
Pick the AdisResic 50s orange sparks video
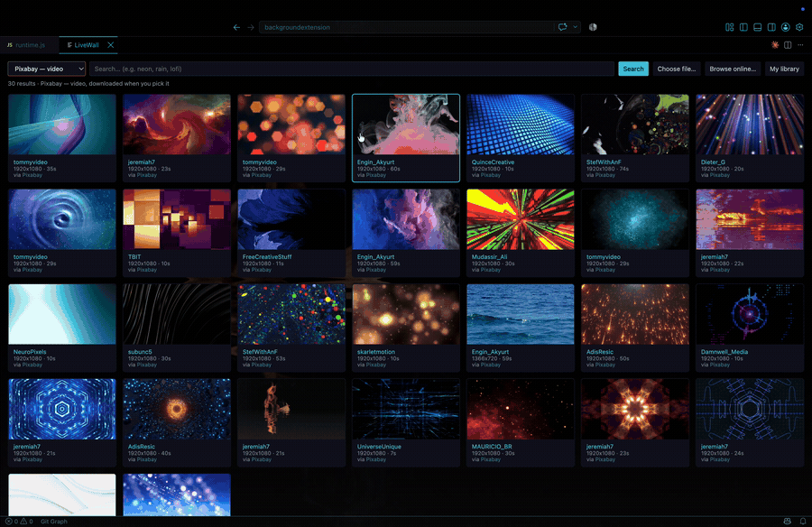tap(635, 328)
